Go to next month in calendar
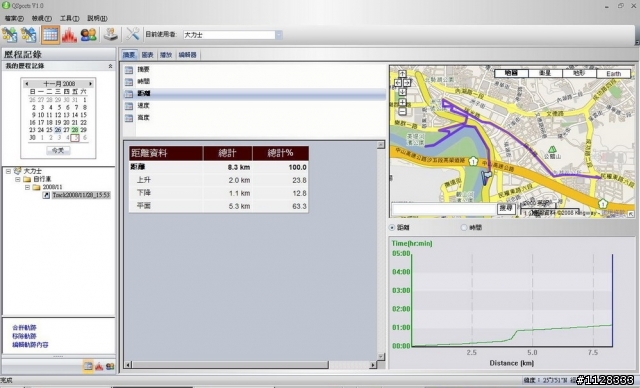 91,84
